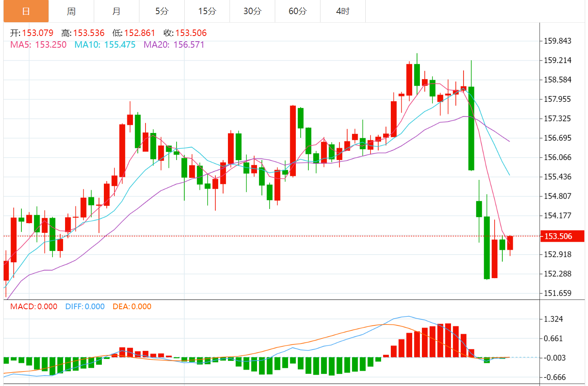Show the 30分 interval chart
The width and height of the screenshot is (588, 386).
click(252, 11)
